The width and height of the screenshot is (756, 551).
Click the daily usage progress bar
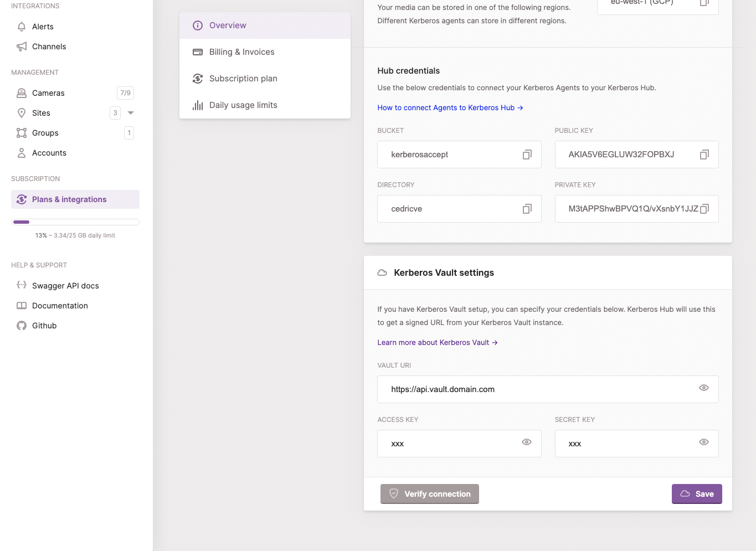(x=75, y=222)
